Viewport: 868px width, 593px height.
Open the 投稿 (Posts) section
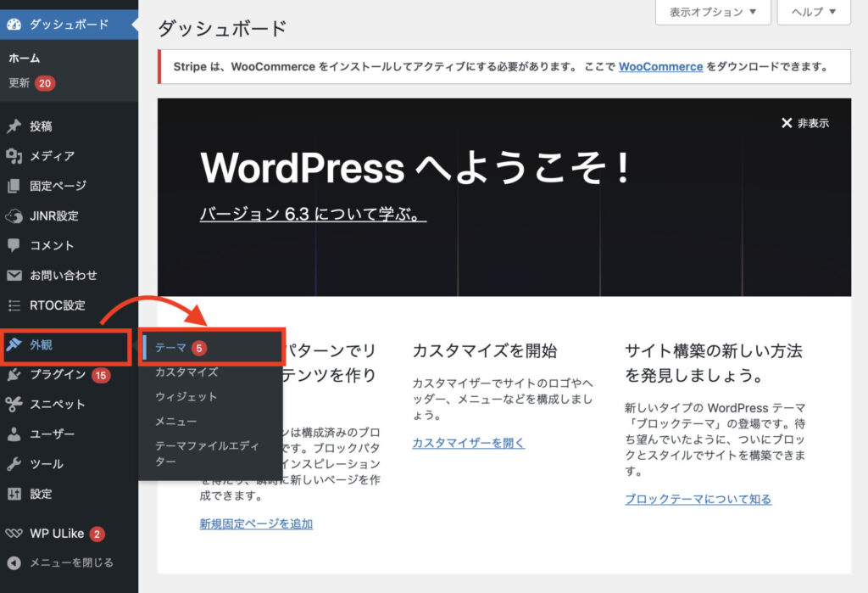tap(38, 126)
